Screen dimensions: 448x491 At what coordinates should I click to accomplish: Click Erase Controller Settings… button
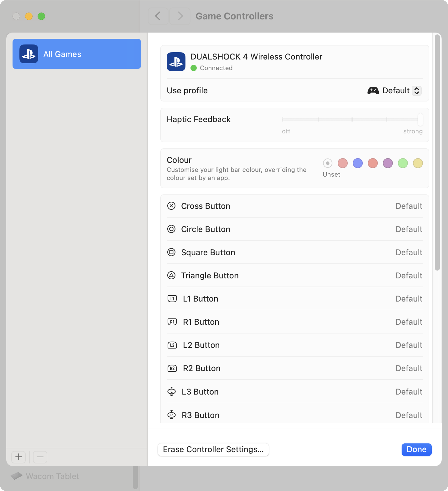pyautogui.click(x=213, y=449)
